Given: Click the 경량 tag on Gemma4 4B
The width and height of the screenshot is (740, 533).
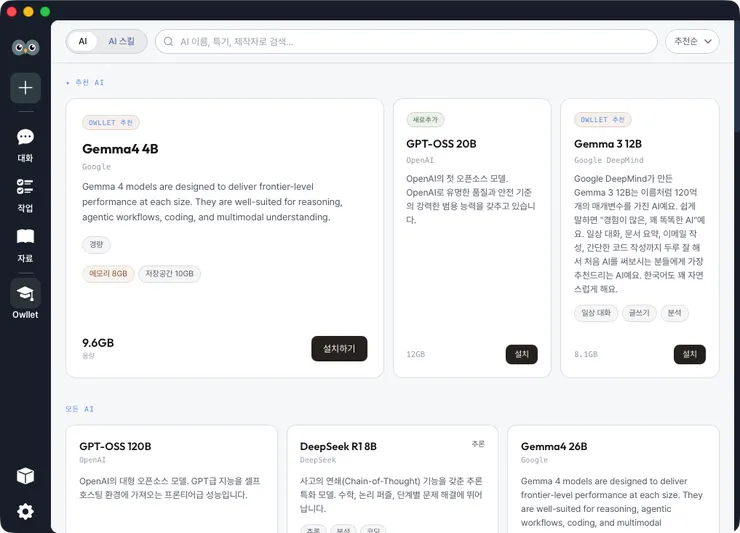Looking at the screenshot, I should point(96,245).
